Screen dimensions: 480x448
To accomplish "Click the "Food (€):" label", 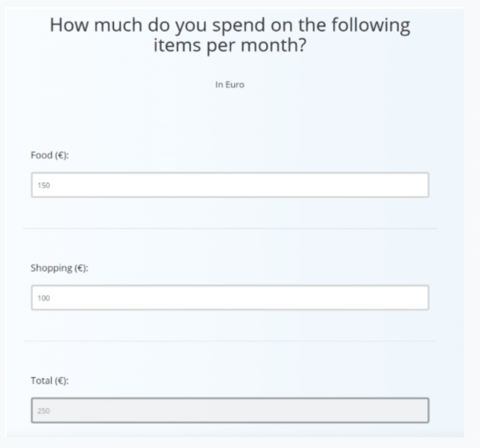I will pyautogui.click(x=50, y=156).
